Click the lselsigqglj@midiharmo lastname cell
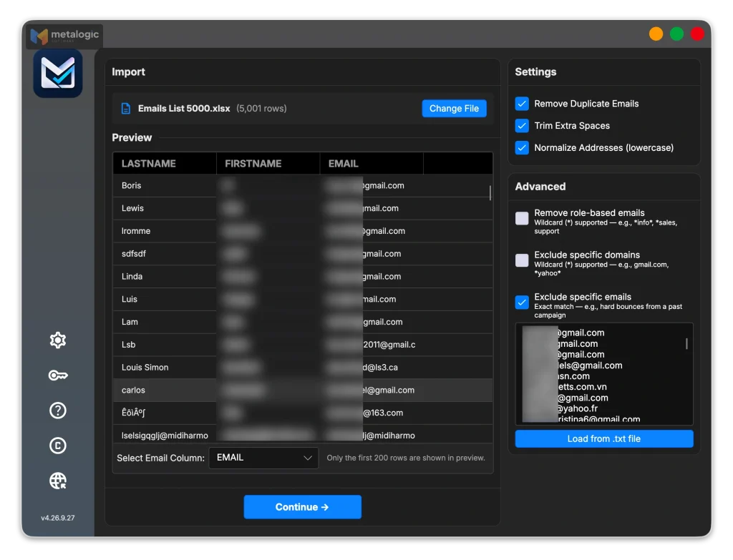The height and width of the screenshot is (560, 733). [165, 436]
